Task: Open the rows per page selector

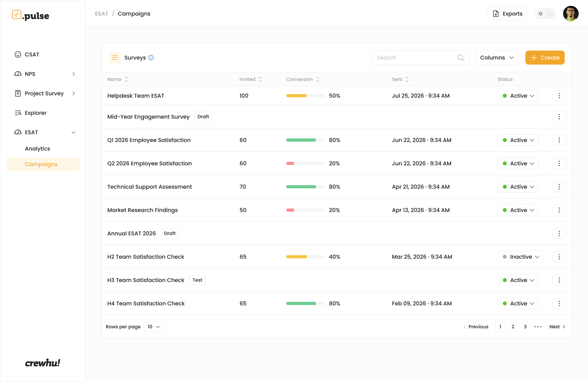Action: [x=154, y=327]
